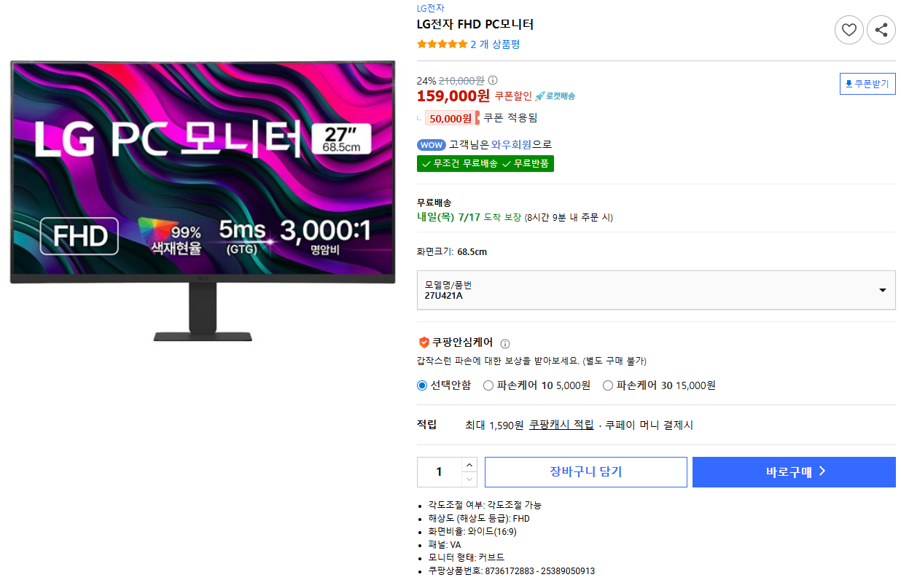Click the 바로구매 buy now button
This screenshot has height=588, width=901.
794,472
